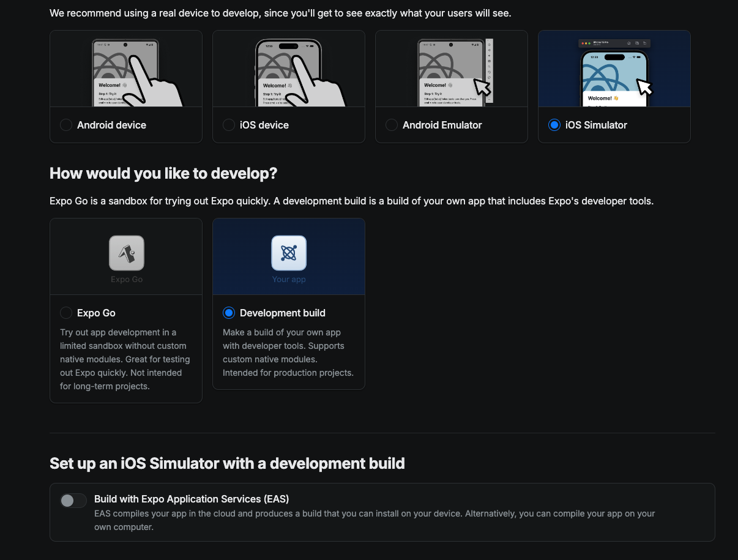The height and width of the screenshot is (560, 738).
Task: Click the 'Expo Go' bold option label
Action: click(96, 313)
